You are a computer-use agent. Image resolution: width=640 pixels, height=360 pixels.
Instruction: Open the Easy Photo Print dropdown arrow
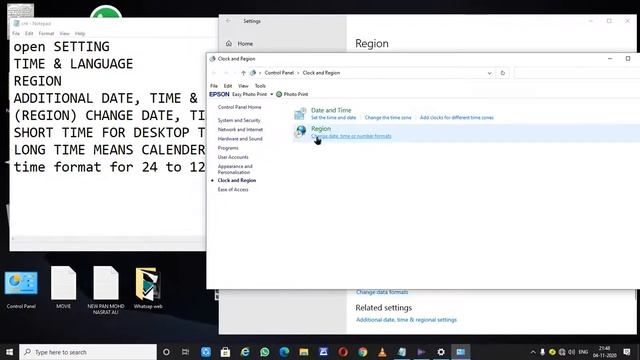(271, 94)
